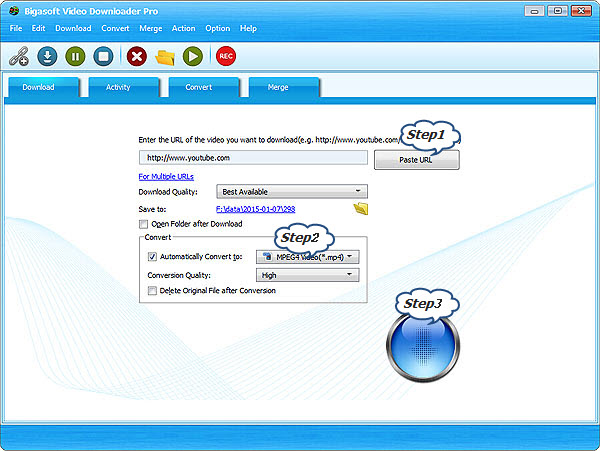The height and width of the screenshot is (451, 600).
Task: Open the Download menu
Action: pyautogui.click(x=73, y=28)
